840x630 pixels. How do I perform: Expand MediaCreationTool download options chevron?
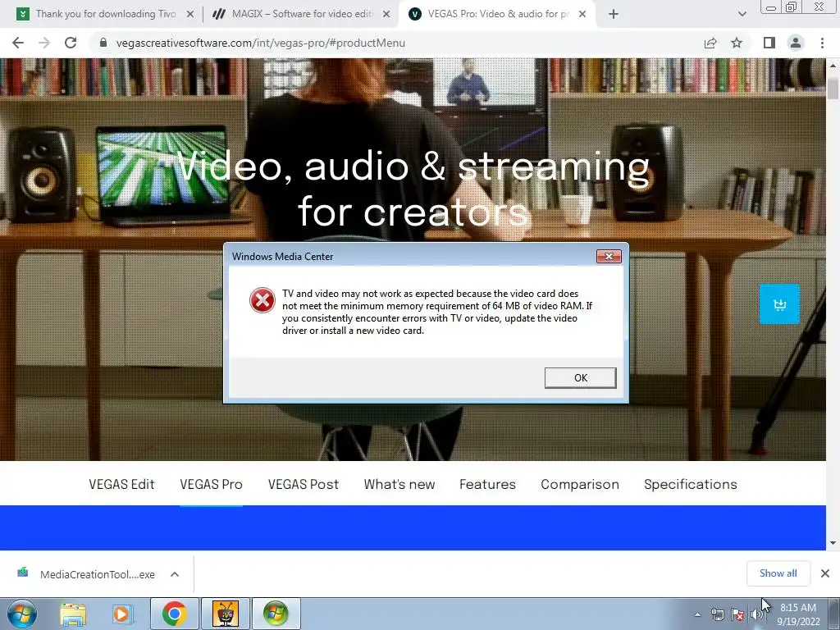coord(175,574)
